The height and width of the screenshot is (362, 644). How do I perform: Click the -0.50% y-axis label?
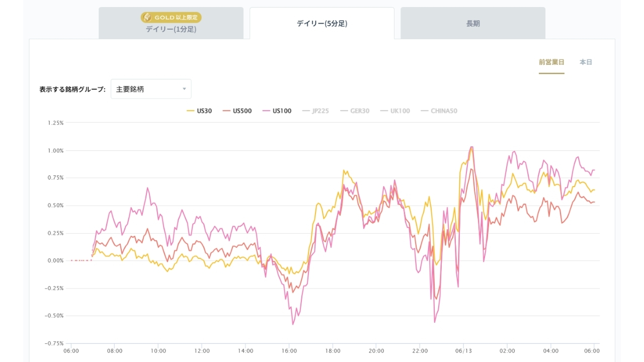[x=54, y=316]
